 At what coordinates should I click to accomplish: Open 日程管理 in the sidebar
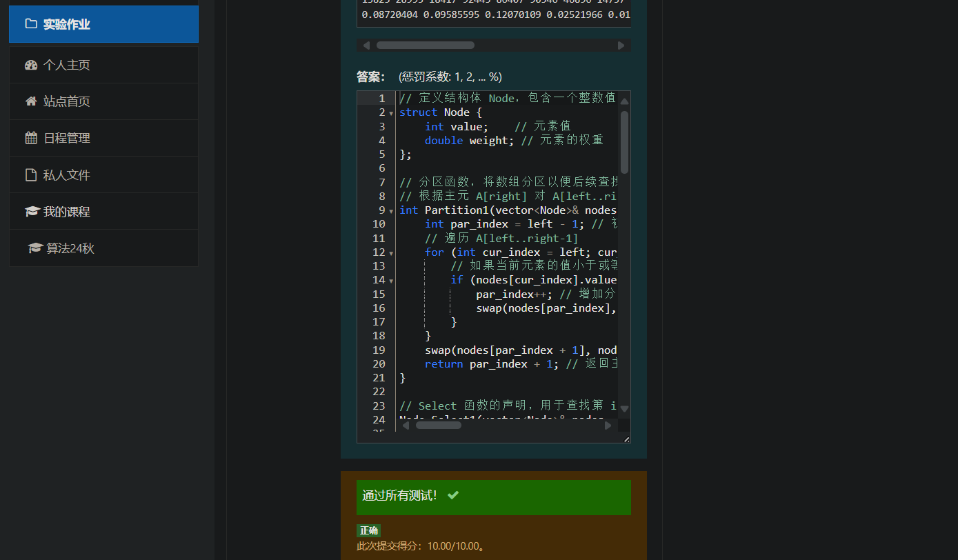click(x=103, y=138)
